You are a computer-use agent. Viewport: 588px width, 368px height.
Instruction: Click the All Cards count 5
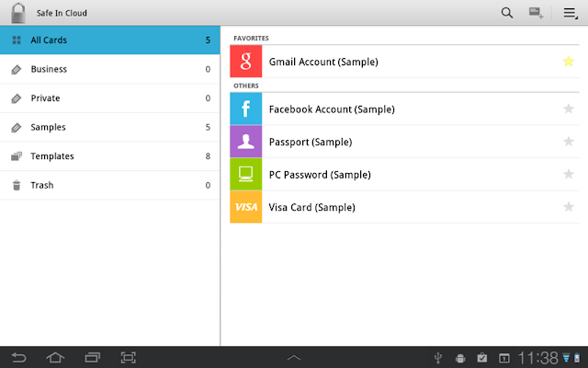pyautogui.click(x=208, y=40)
